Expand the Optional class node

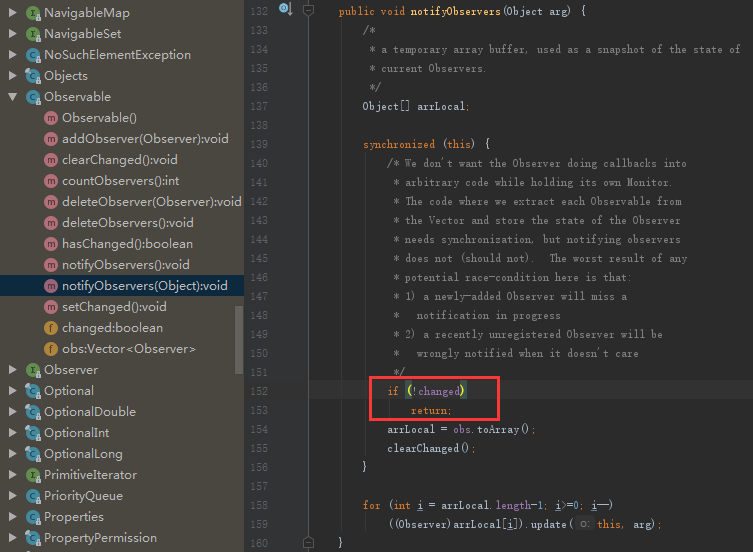13,391
